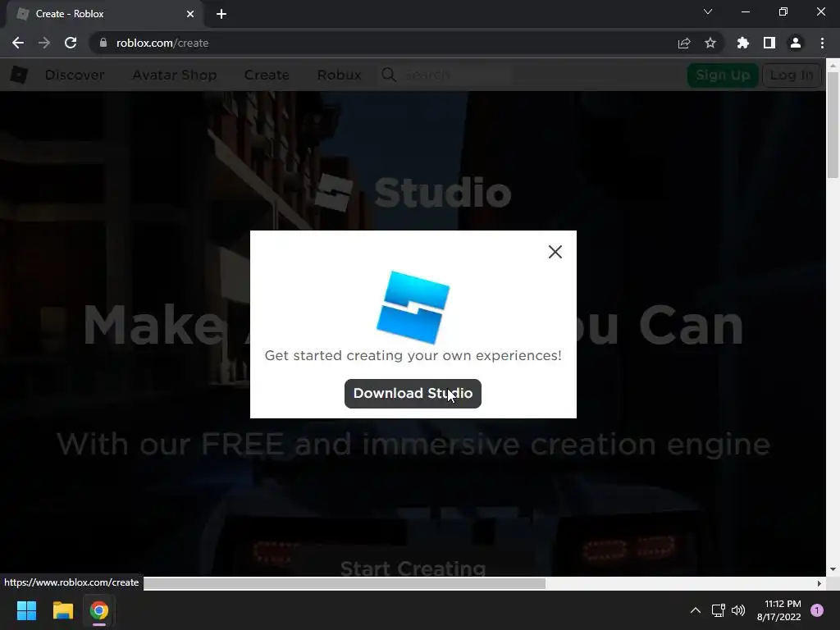Click the Chrome taskbar icon
This screenshot has width=840, height=630.
click(x=99, y=610)
